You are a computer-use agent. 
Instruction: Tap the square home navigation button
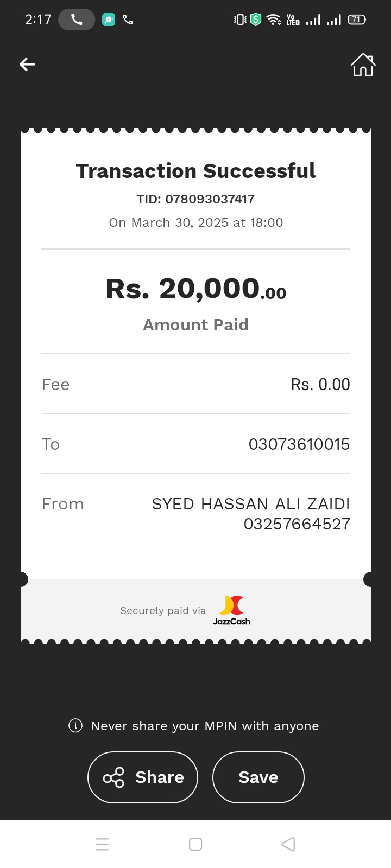point(195,844)
